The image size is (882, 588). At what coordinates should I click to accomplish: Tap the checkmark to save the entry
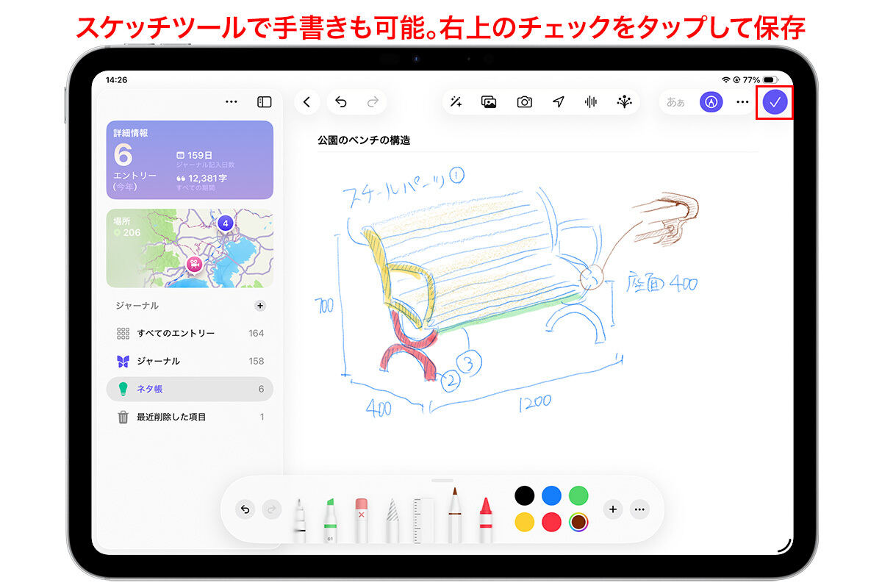(775, 102)
